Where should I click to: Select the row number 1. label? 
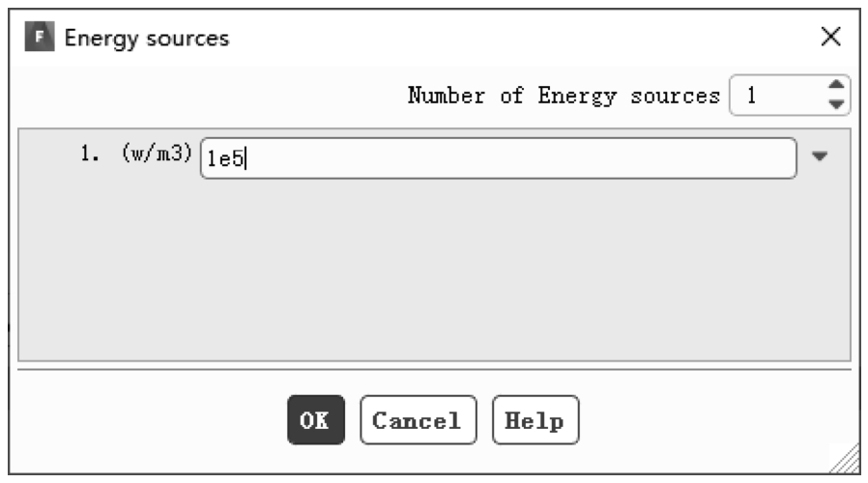90,153
